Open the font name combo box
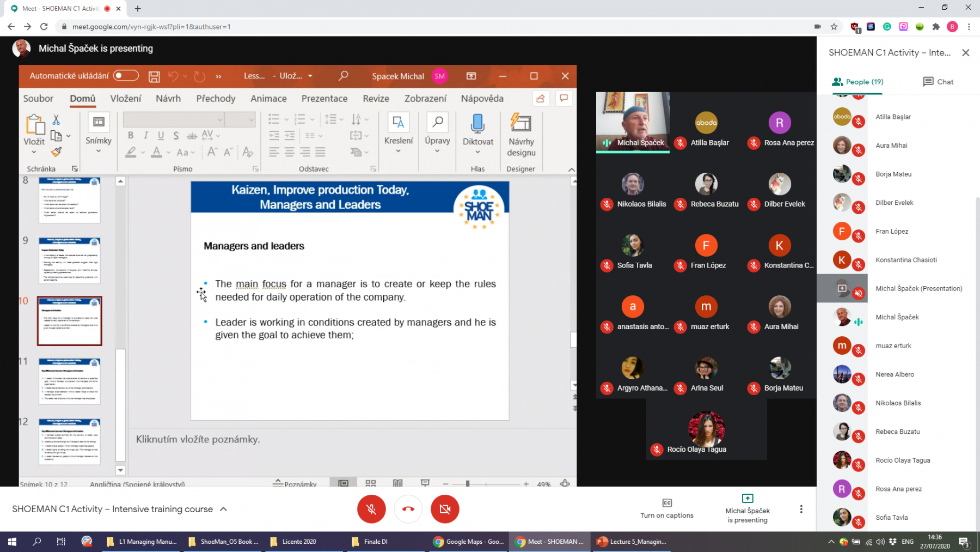The width and height of the screenshot is (980, 552). click(174, 119)
